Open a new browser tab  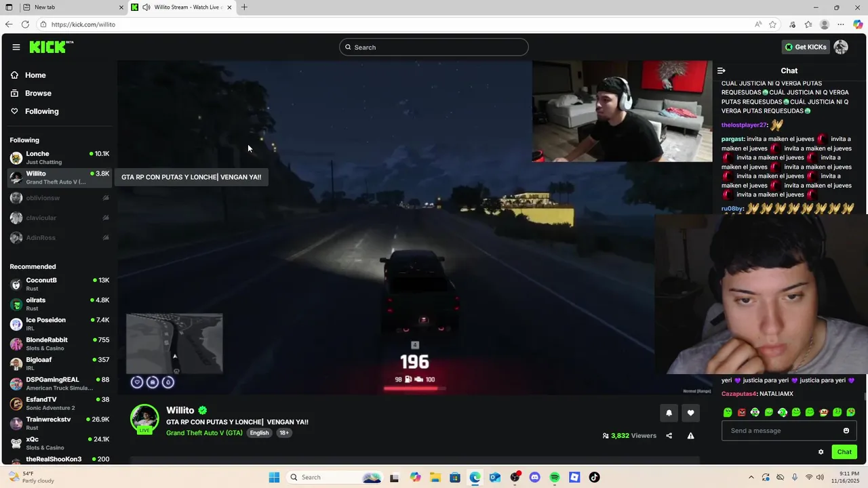(244, 7)
